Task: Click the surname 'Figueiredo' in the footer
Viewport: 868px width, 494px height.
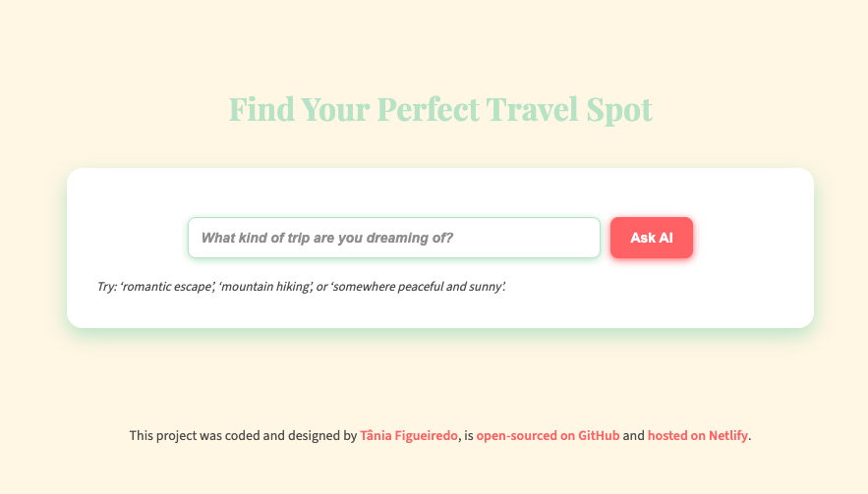Action: coord(427,435)
